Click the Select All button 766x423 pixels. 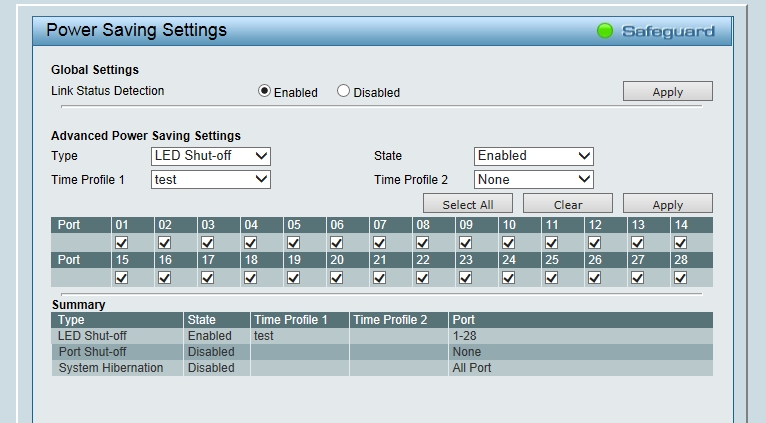[467, 204]
